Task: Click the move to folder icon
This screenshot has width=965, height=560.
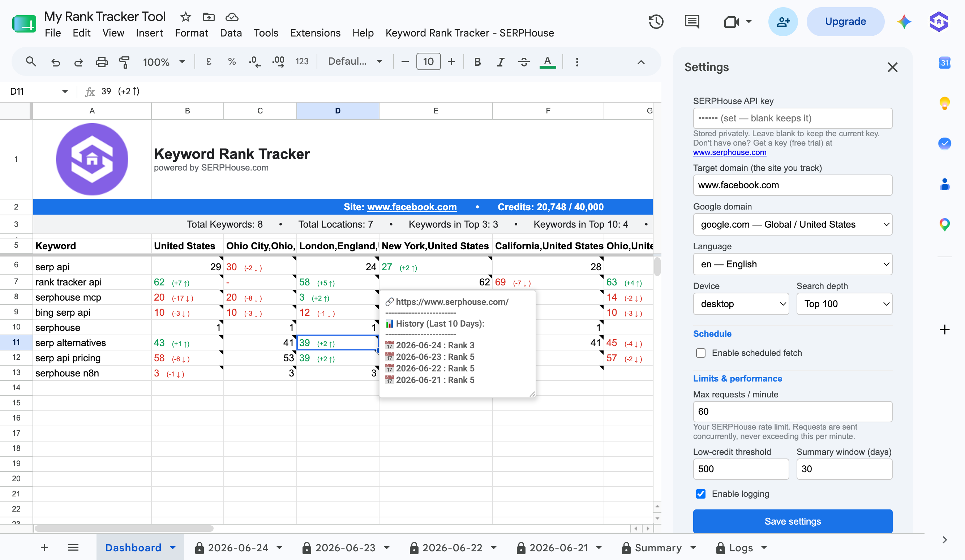Action: [209, 17]
